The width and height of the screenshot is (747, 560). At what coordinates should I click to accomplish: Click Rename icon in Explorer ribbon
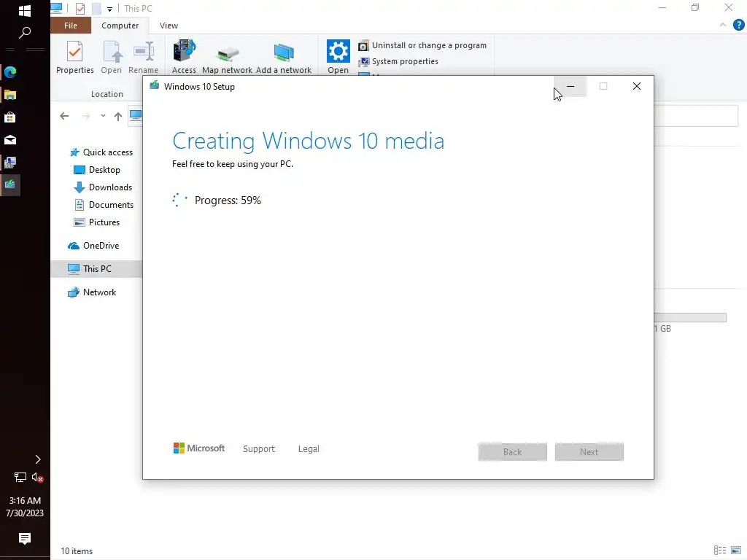coord(144,57)
